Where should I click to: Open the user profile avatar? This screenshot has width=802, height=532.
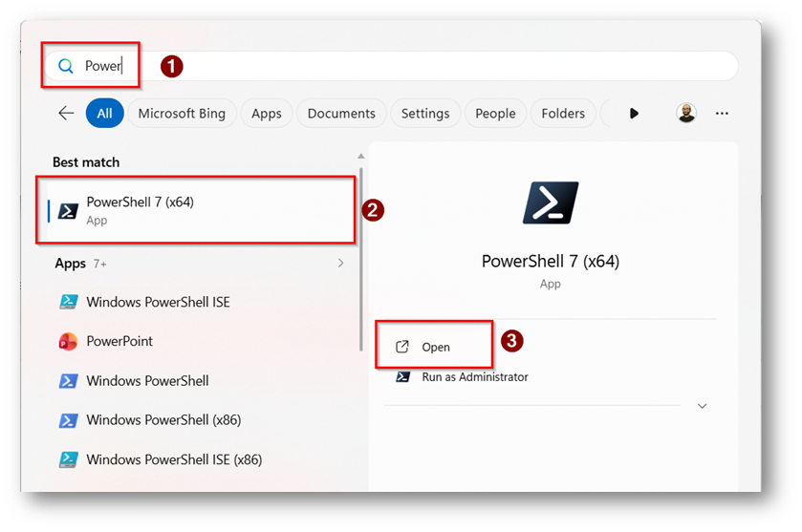pos(685,113)
